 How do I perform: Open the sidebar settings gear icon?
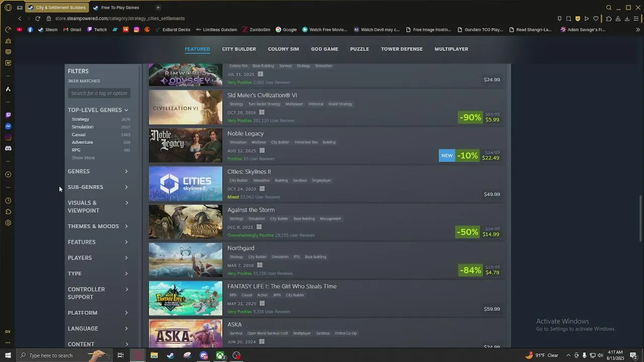coord(8,223)
